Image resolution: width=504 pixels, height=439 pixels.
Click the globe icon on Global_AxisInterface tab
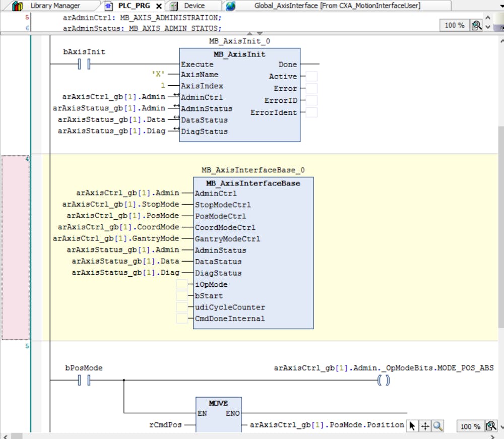230,6
